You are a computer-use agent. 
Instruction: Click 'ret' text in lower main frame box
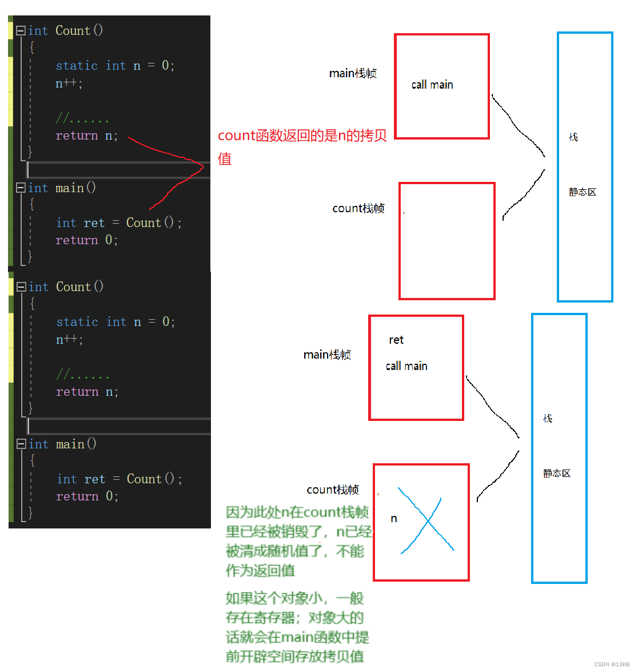[x=396, y=340]
